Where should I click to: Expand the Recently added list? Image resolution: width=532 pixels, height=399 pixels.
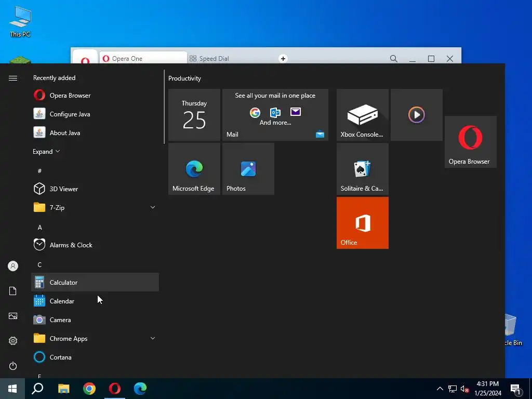coord(46,151)
